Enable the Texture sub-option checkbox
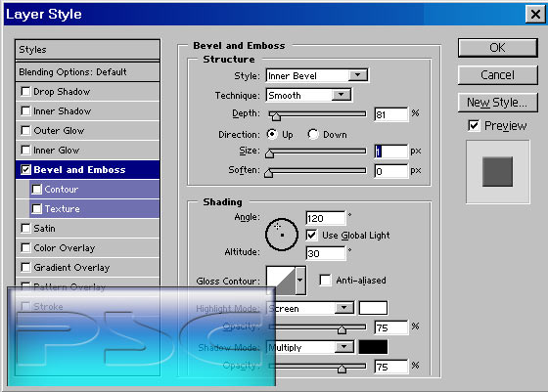 tap(37, 209)
